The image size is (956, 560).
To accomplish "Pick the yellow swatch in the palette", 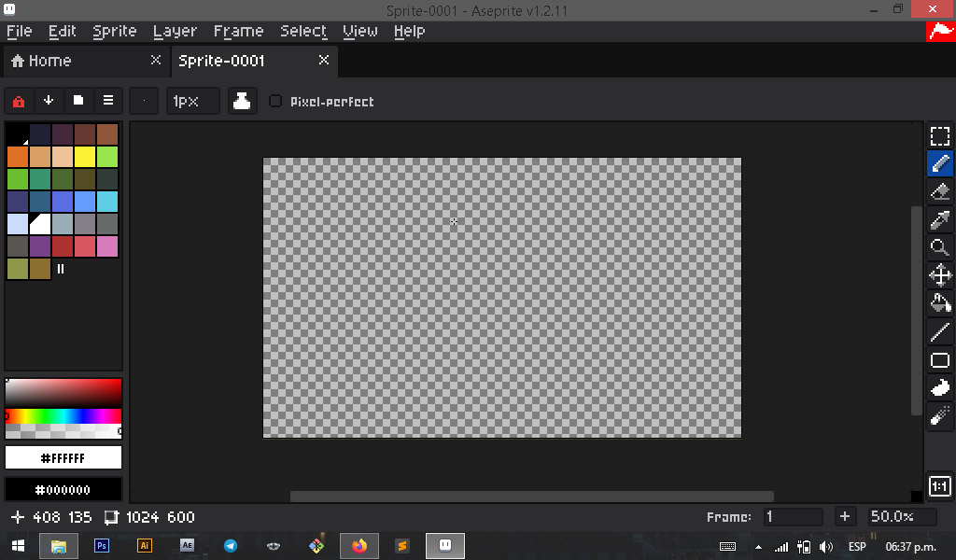I will pos(85,156).
